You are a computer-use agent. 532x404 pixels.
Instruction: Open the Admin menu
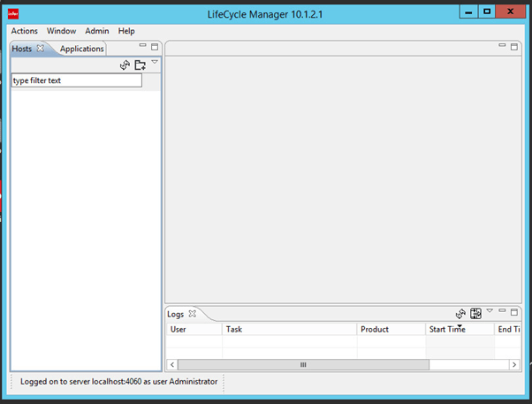tap(97, 31)
